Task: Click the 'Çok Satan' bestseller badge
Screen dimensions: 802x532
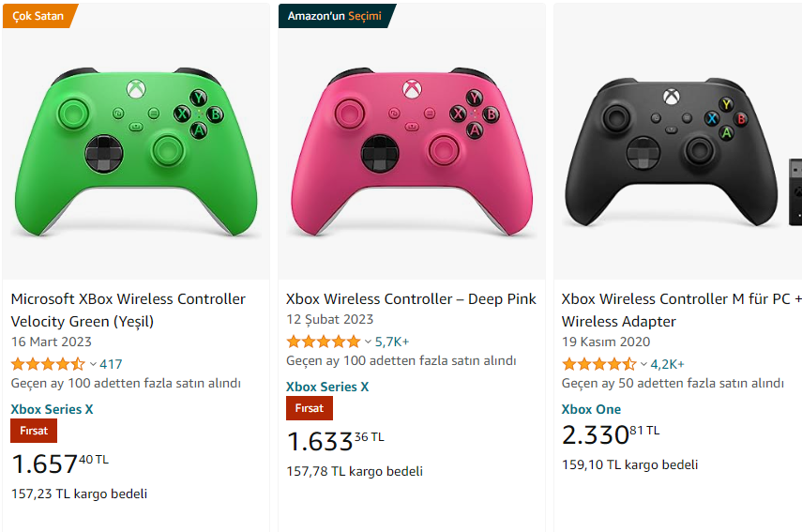Action: point(38,16)
